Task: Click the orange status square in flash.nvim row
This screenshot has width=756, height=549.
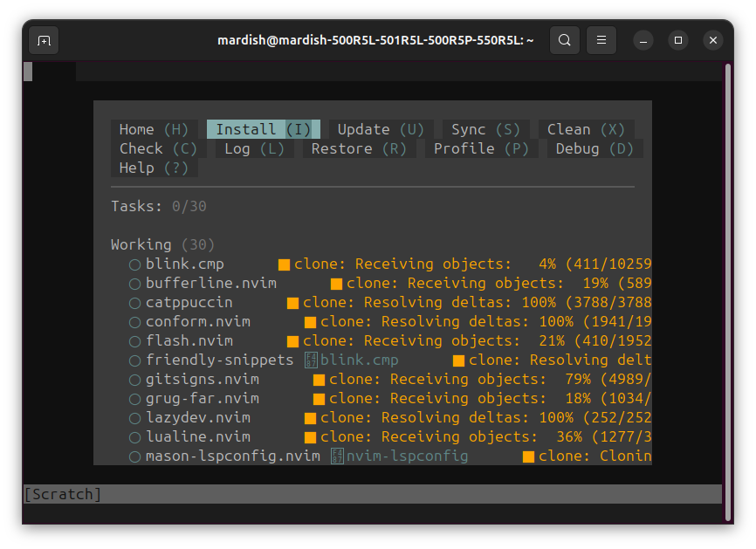Action: (292, 342)
